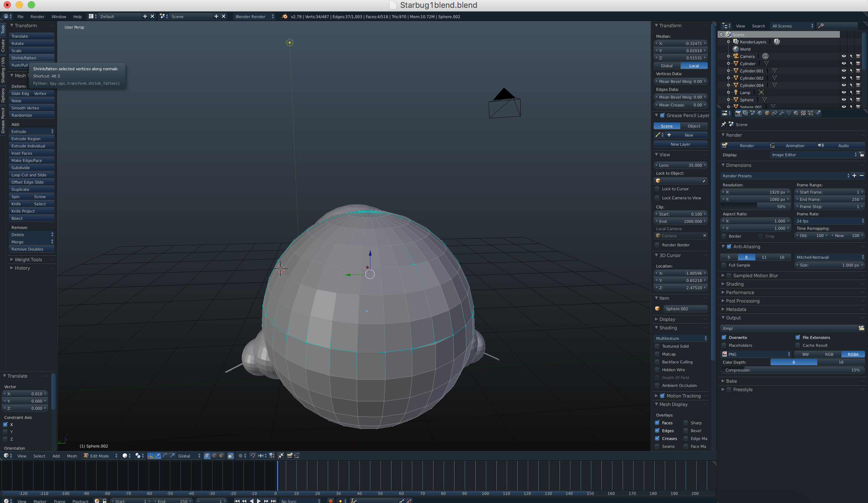Enable Backface Culling in Shading
The width and height of the screenshot is (868, 503).
click(657, 362)
